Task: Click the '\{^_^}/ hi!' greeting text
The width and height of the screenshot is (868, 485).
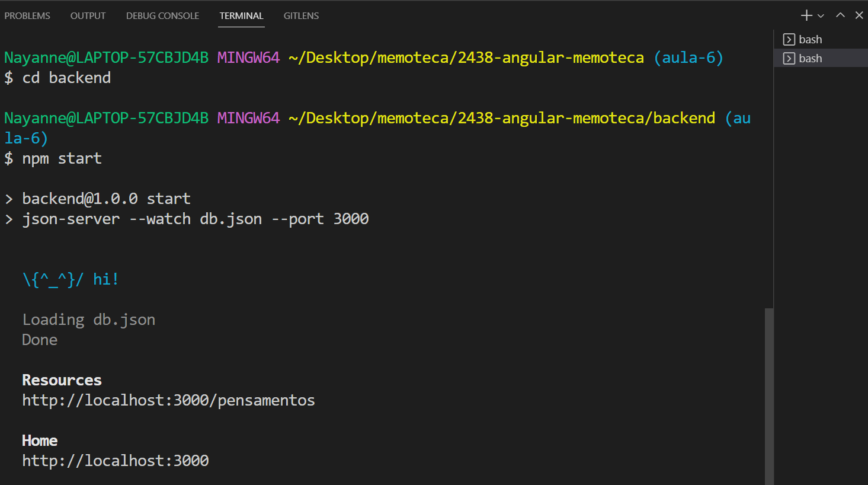Action: click(x=71, y=279)
